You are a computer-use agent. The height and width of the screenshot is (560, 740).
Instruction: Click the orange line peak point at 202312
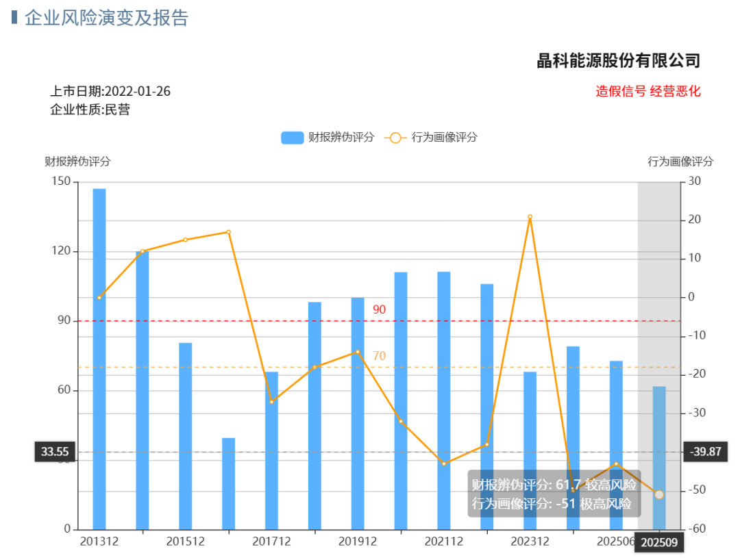pos(530,217)
